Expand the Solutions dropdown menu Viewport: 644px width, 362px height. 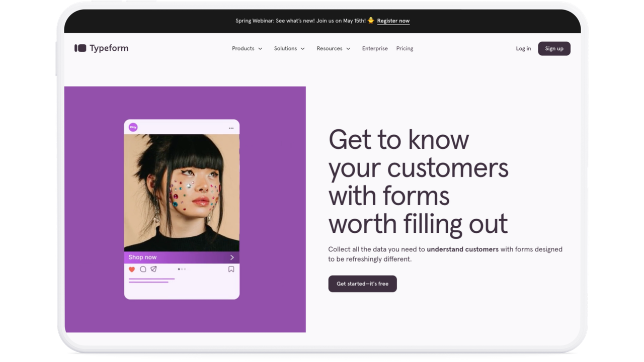coord(289,49)
